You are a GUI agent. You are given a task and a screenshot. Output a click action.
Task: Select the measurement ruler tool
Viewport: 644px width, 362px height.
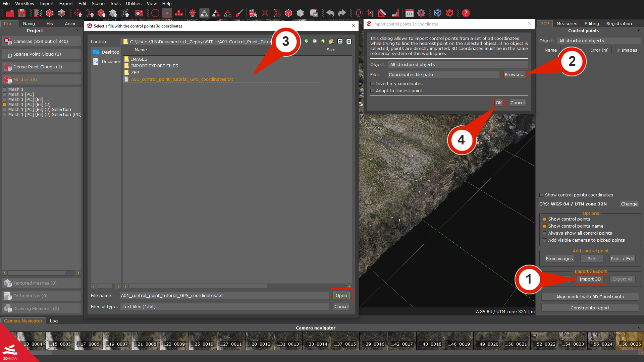pos(382,13)
